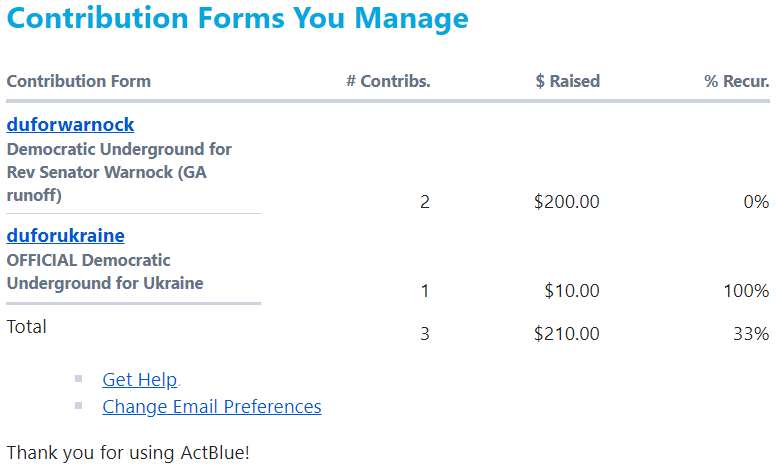Screen dimensions: 777x470
Task: Click the Ukraine form description text
Action: pyautogui.click(x=105, y=271)
